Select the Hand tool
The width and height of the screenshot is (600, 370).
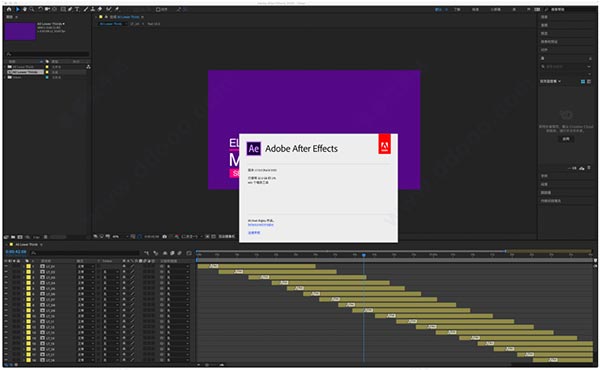[x=25, y=9]
